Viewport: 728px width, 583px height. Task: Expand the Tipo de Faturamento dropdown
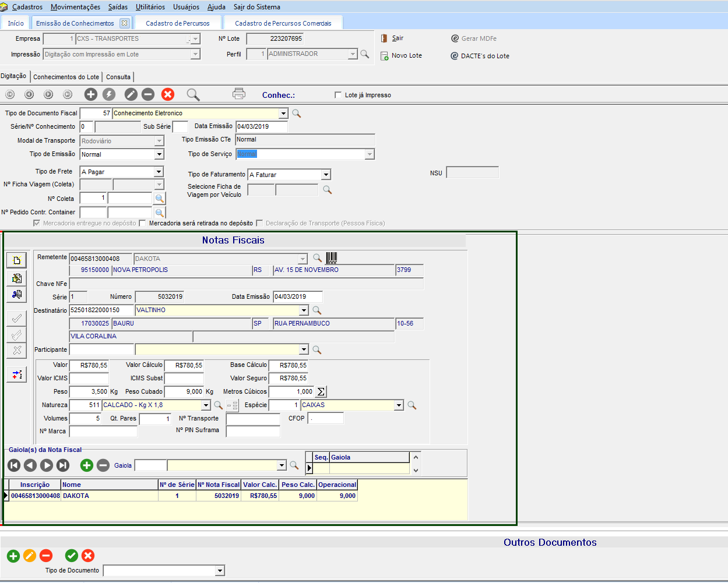click(326, 175)
